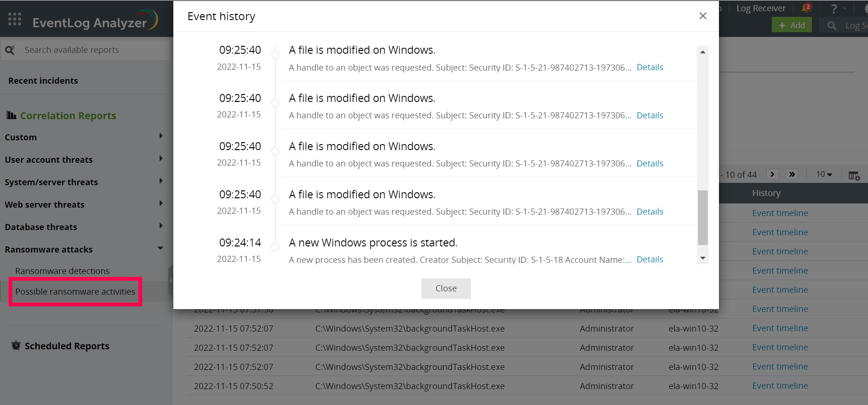Open Details for the new Windows process event
This screenshot has height=405, width=868.
click(650, 260)
